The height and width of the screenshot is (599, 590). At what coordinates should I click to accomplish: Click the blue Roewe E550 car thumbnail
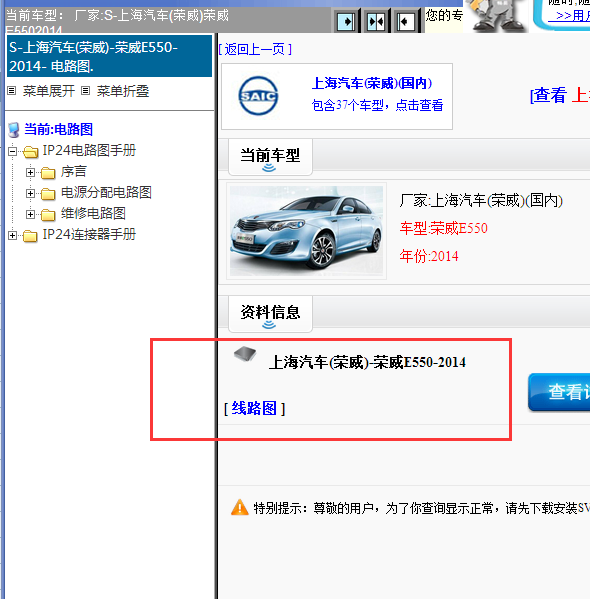306,231
